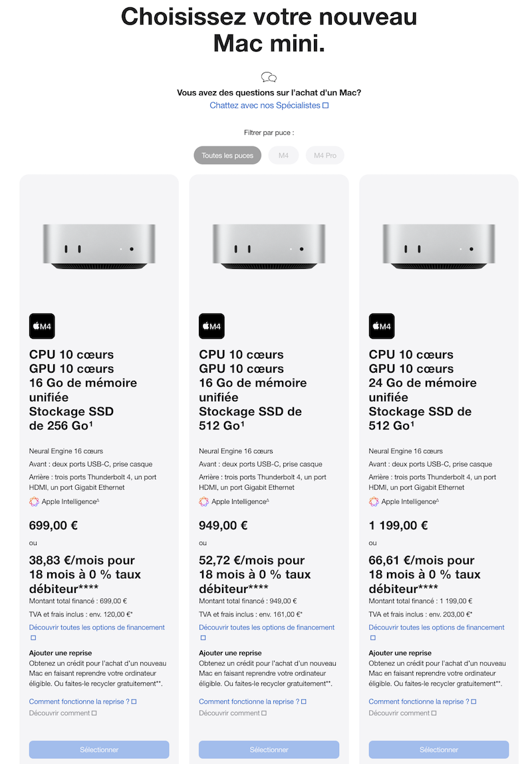
Task: Open Chattez avec nos Spécialistes link
Action: tap(269, 105)
